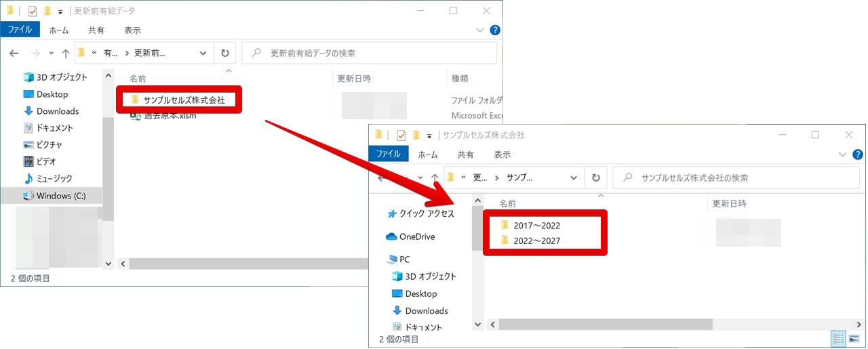Click the up arrow in サンプルセルズ株式会社 window

pyautogui.click(x=435, y=178)
